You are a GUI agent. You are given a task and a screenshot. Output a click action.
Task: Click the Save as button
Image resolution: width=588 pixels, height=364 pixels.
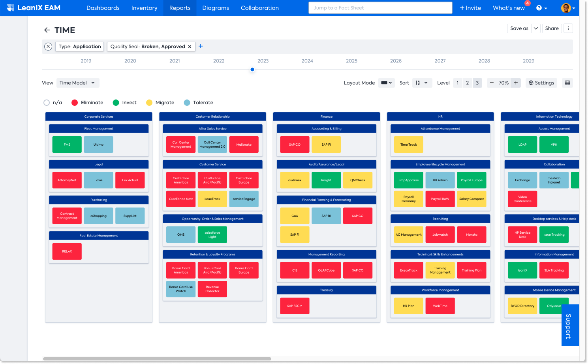pyautogui.click(x=519, y=28)
